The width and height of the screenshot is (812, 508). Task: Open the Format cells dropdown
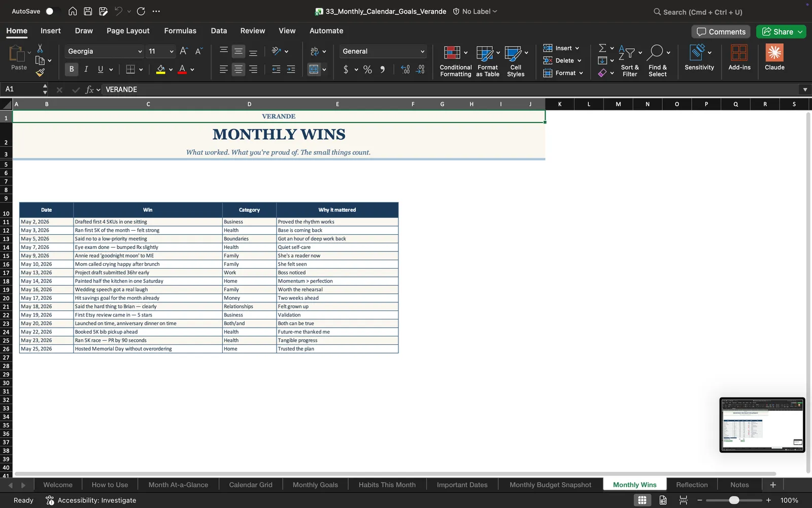563,73
